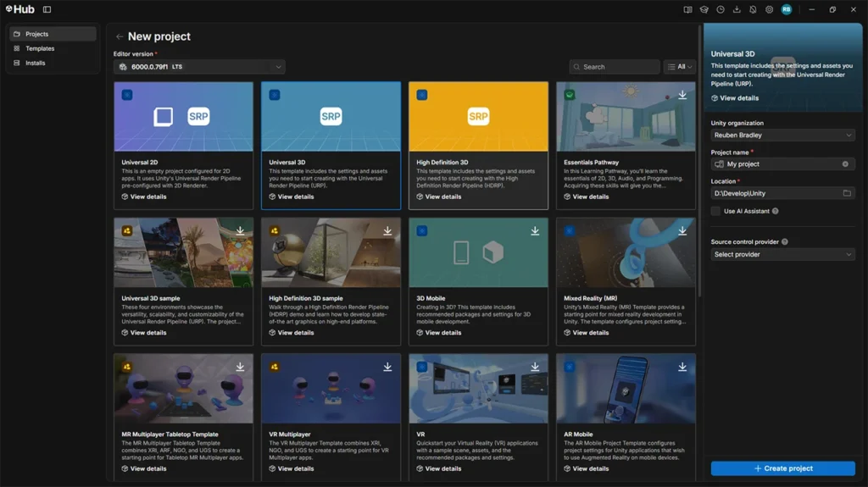Download the Universal 3D sample template

[x=240, y=230]
